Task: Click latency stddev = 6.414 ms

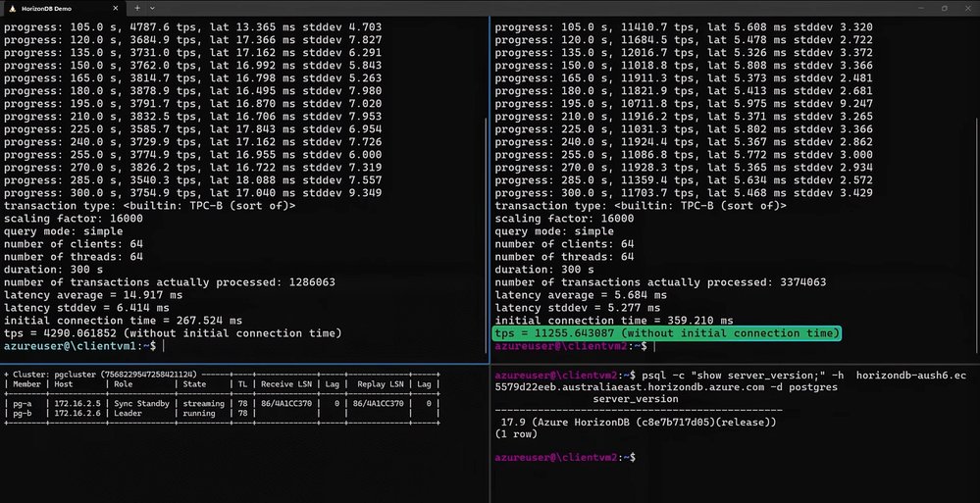Action: (86, 308)
